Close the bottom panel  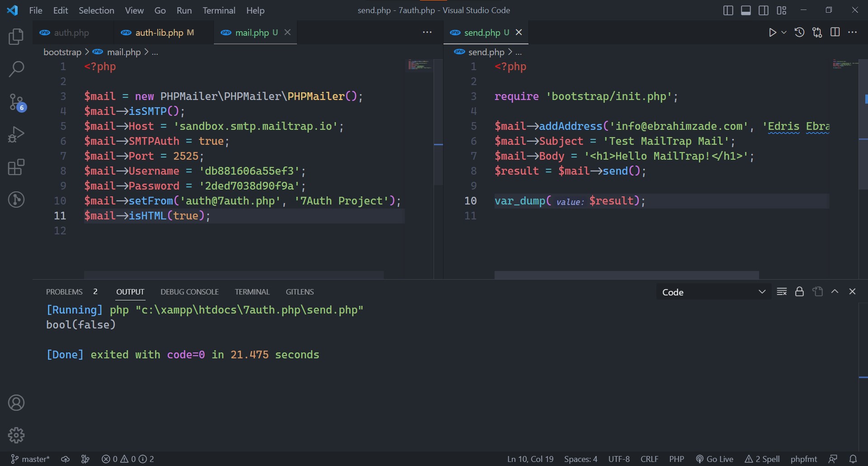click(853, 291)
